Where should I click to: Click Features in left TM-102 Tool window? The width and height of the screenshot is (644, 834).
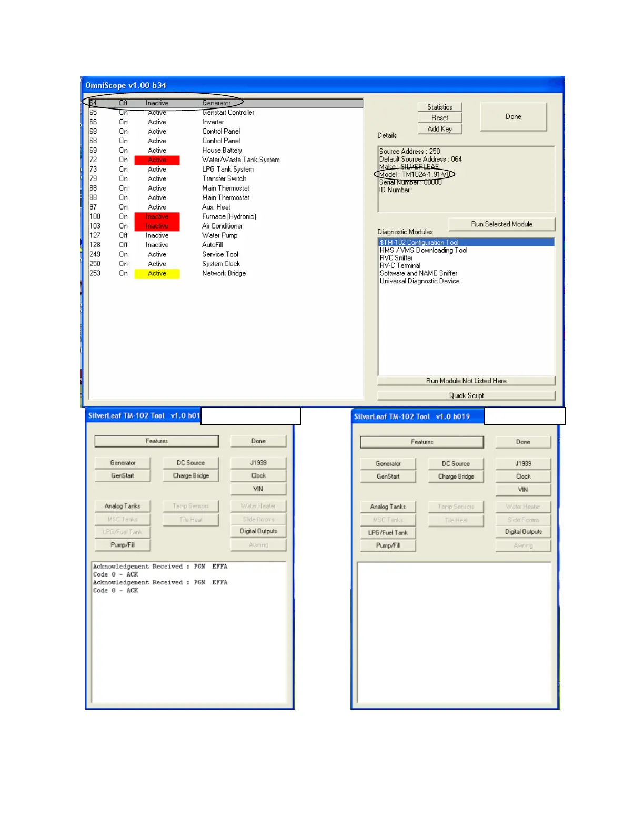click(157, 441)
